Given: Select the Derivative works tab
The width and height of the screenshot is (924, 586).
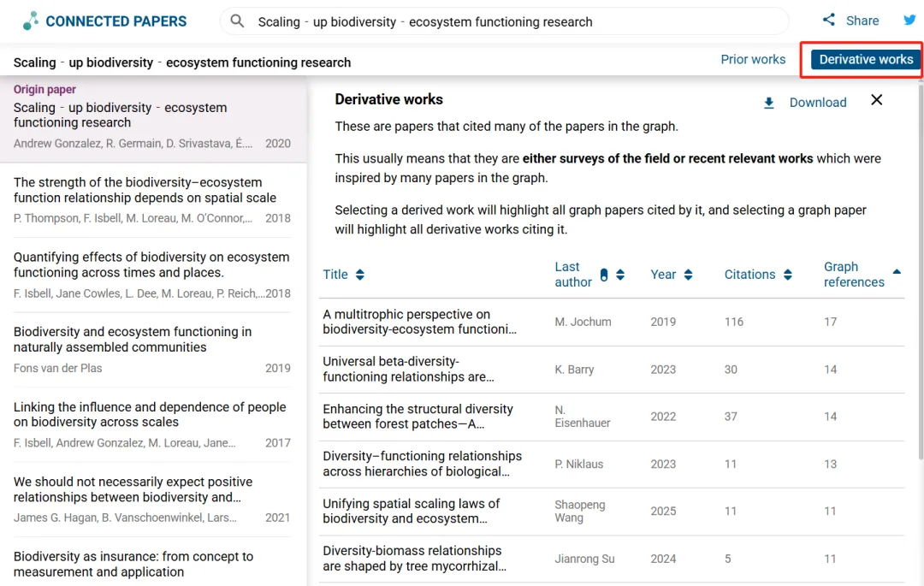Looking at the screenshot, I should coord(866,60).
